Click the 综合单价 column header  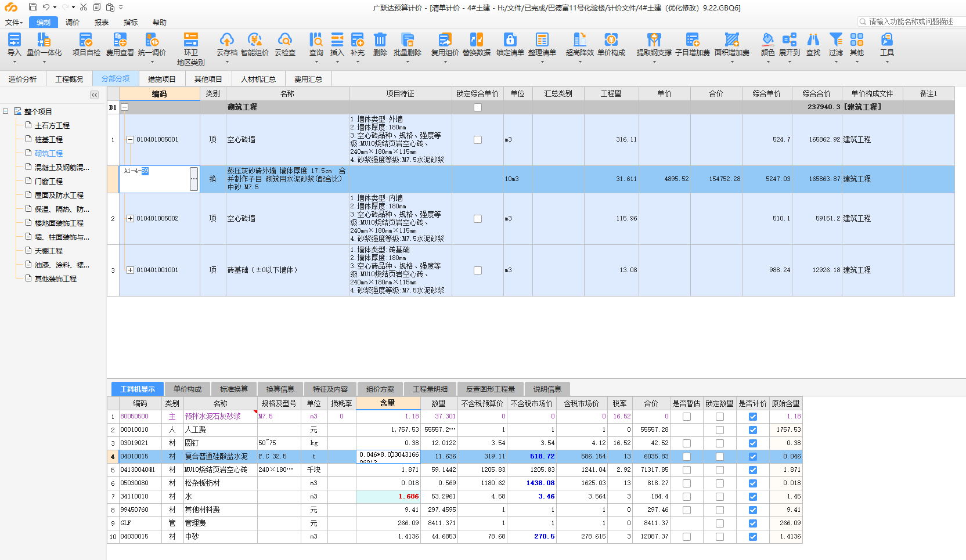[767, 93]
